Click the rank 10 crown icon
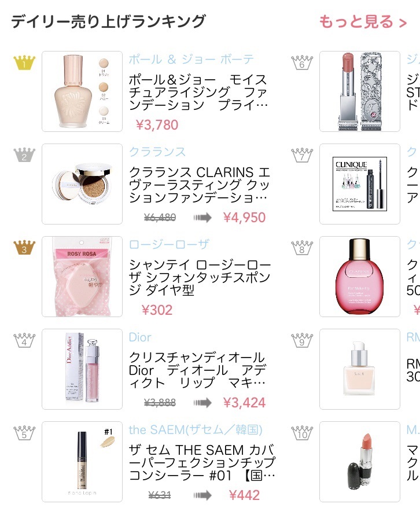Screen dimensions: 420x526 click(302, 433)
